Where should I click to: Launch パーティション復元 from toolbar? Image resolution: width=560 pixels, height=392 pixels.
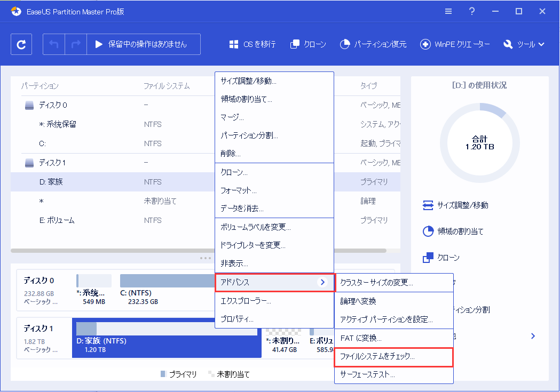pos(373,44)
